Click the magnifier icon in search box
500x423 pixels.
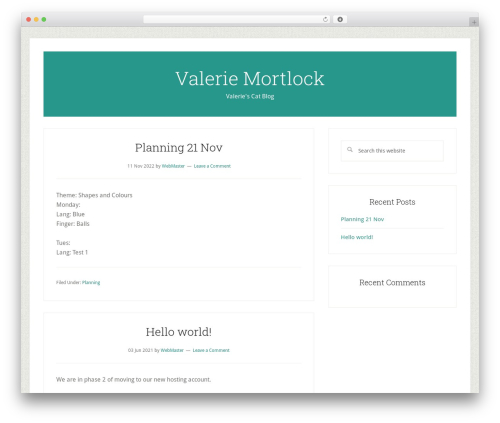(350, 150)
